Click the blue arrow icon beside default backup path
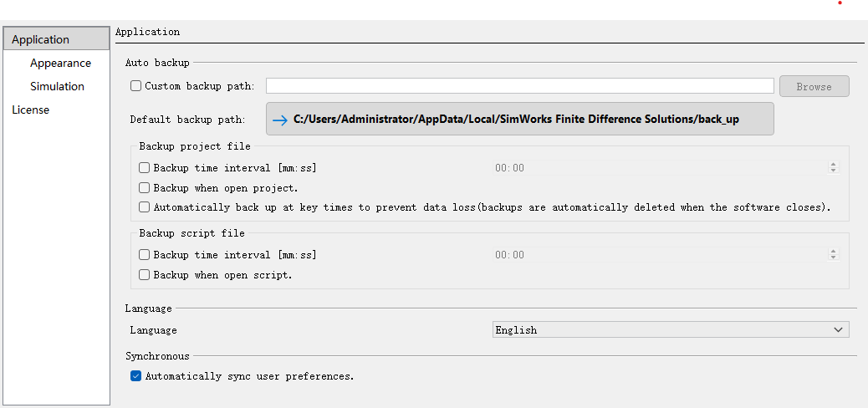 coord(279,120)
